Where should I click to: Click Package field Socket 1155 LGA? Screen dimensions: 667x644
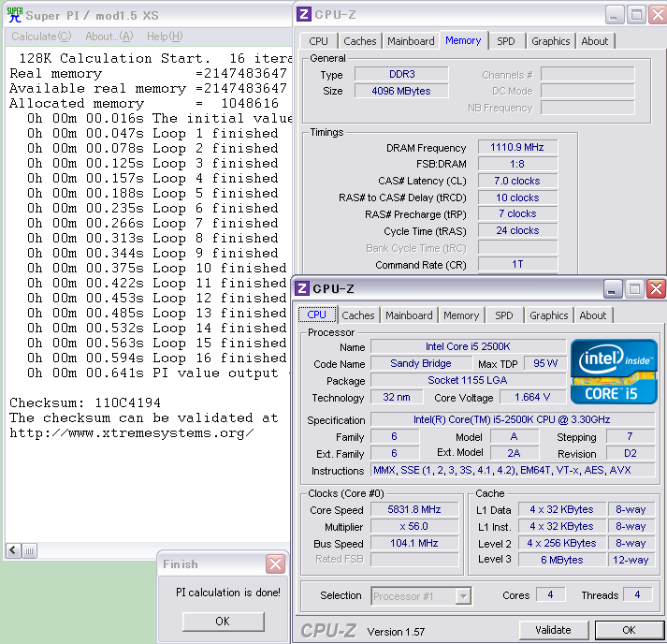tap(469, 380)
